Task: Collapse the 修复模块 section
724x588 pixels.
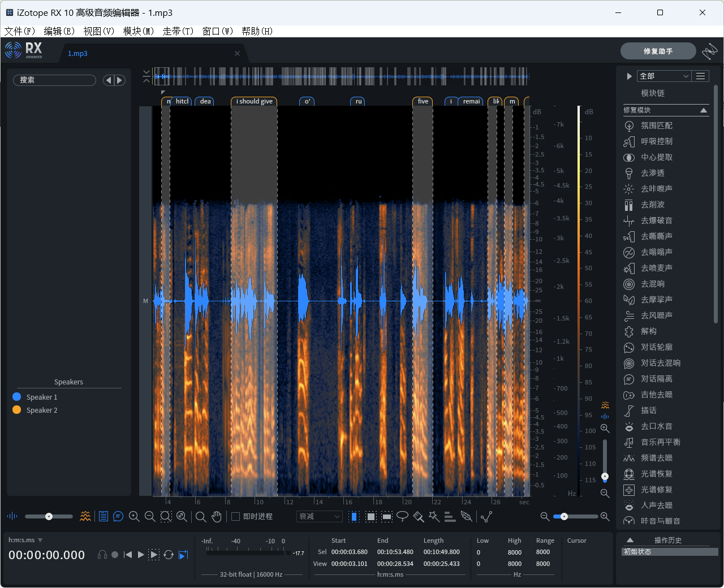Action: coord(704,110)
